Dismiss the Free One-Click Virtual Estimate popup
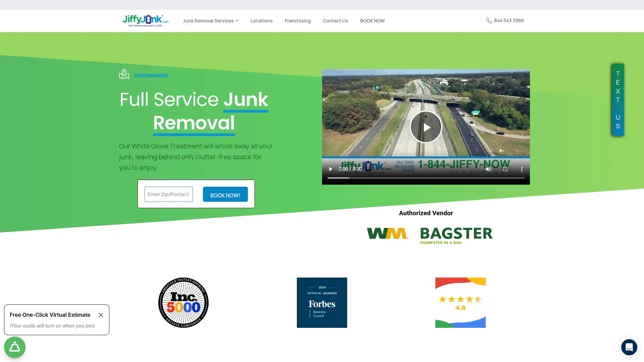This screenshot has width=644, height=362. (x=101, y=315)
